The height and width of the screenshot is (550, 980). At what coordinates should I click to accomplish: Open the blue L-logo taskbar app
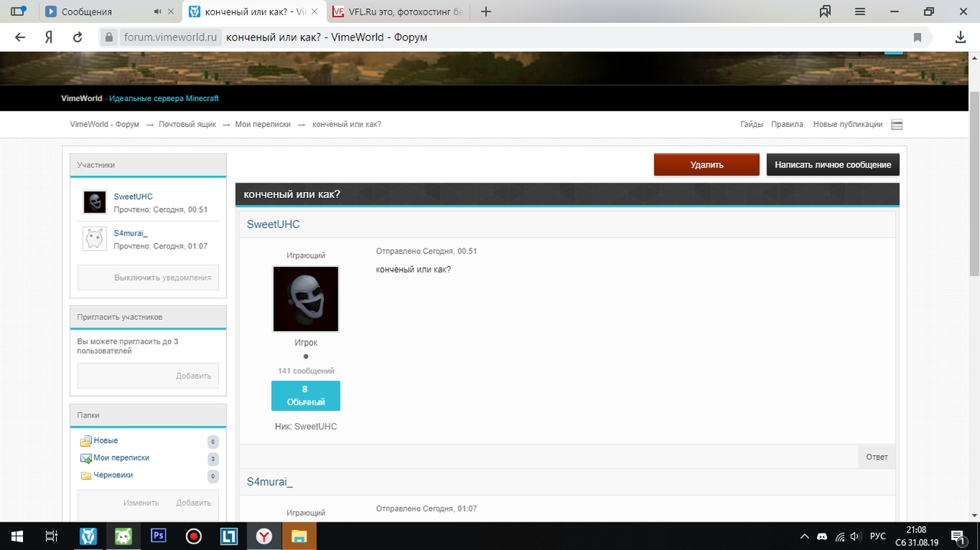coord(229,536)
